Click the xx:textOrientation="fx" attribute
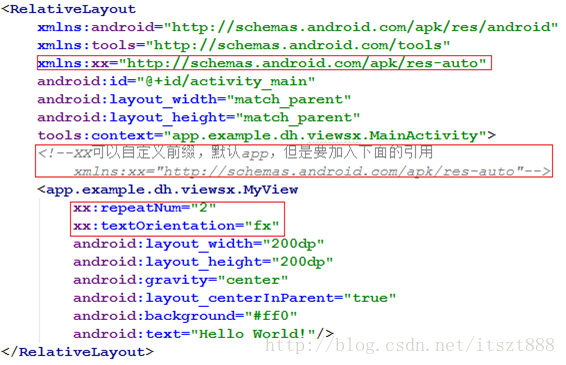The image size is (566, 365). pos(176,226)
